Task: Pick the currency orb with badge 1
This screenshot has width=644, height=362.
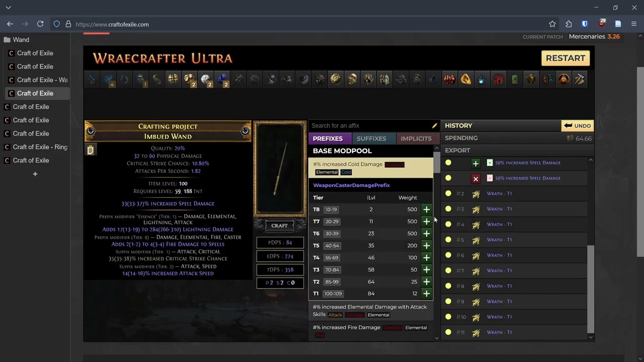Action: (141, 79)
